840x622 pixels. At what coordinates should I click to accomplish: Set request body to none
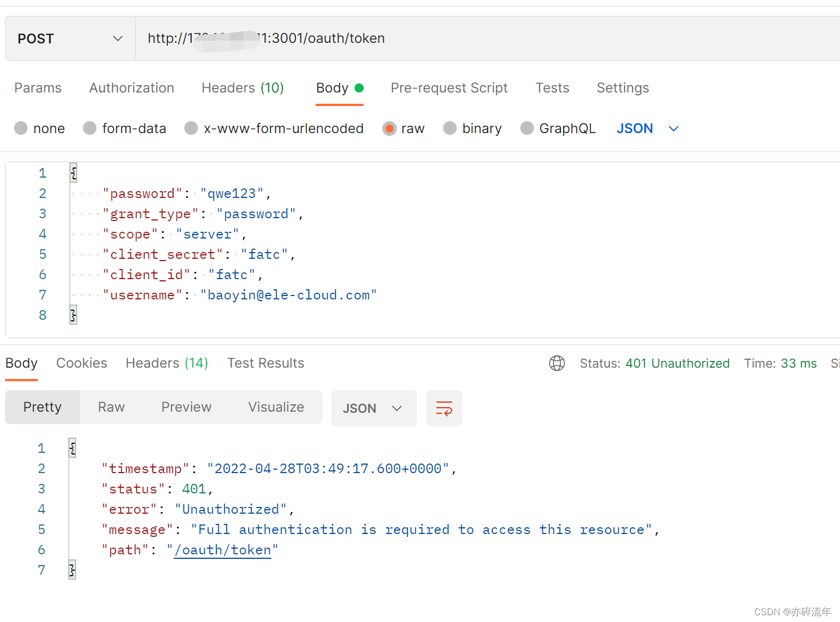coord(21,129)
